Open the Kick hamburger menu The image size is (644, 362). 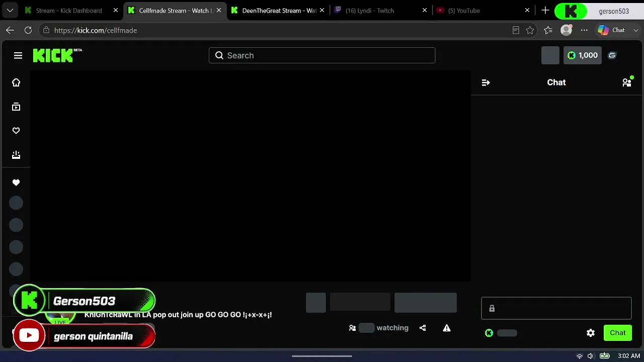[x=18, y=55]
